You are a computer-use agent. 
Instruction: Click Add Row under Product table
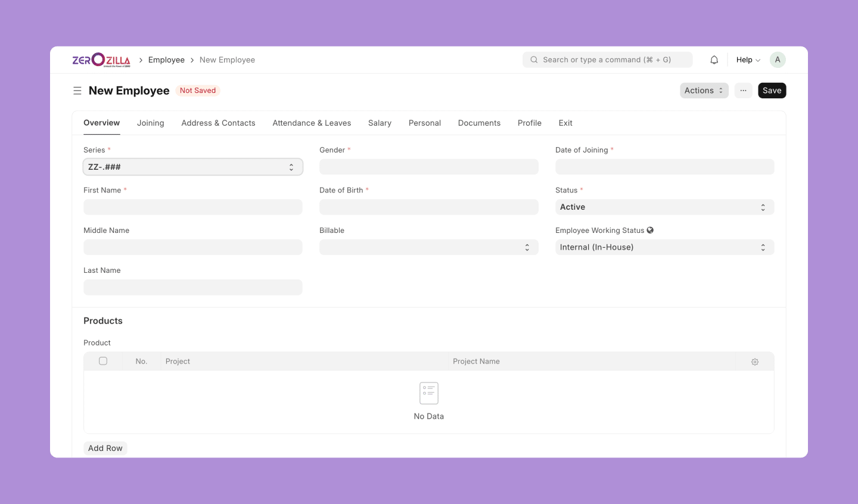click(x=105, y=449)
